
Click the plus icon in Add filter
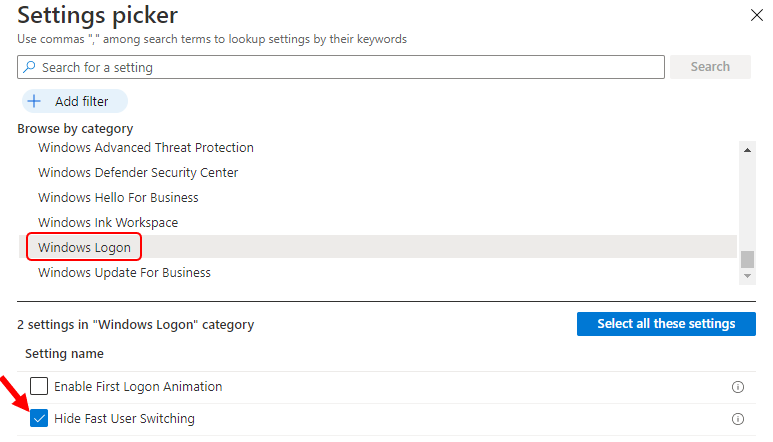pyautogui.click(x=34, y=101)
